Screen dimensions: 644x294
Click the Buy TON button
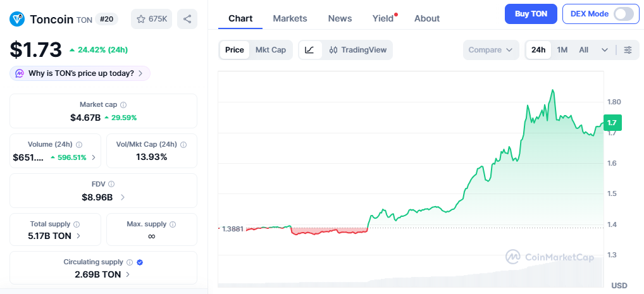point(531,14)
